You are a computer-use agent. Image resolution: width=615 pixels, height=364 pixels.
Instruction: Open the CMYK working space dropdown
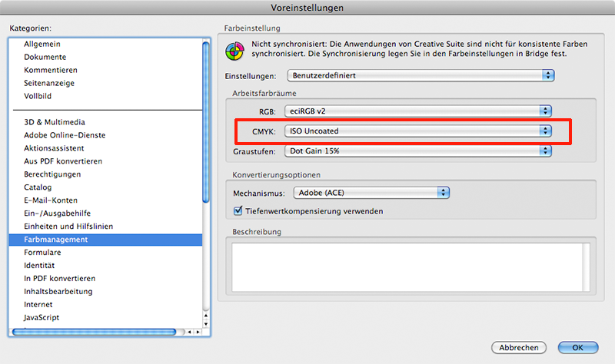tap(418, 131)
